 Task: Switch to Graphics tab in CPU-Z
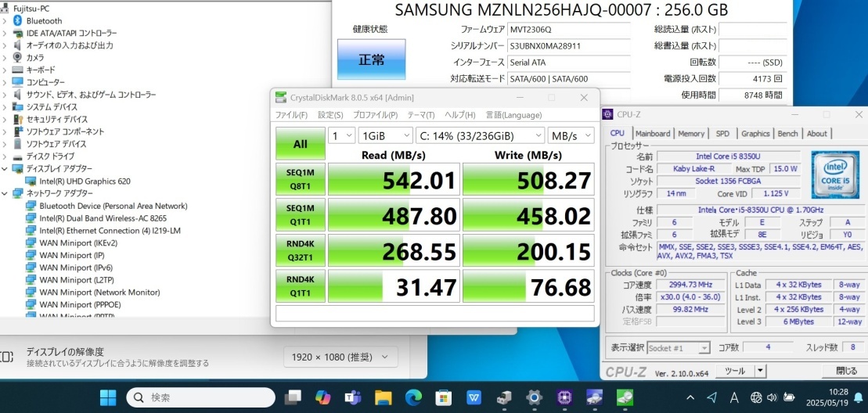[x=755, y=133]
